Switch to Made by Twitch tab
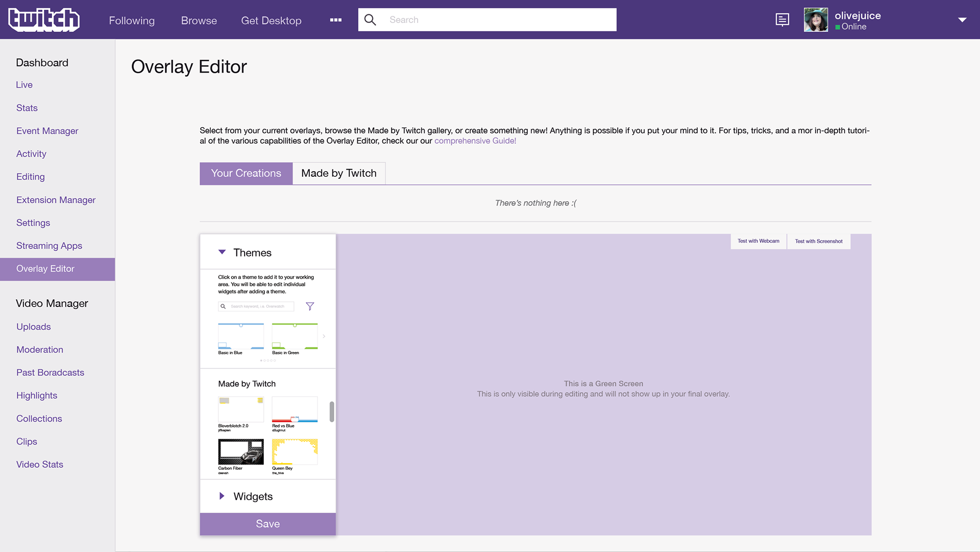The image size is (980, 552). pos(339,173)
